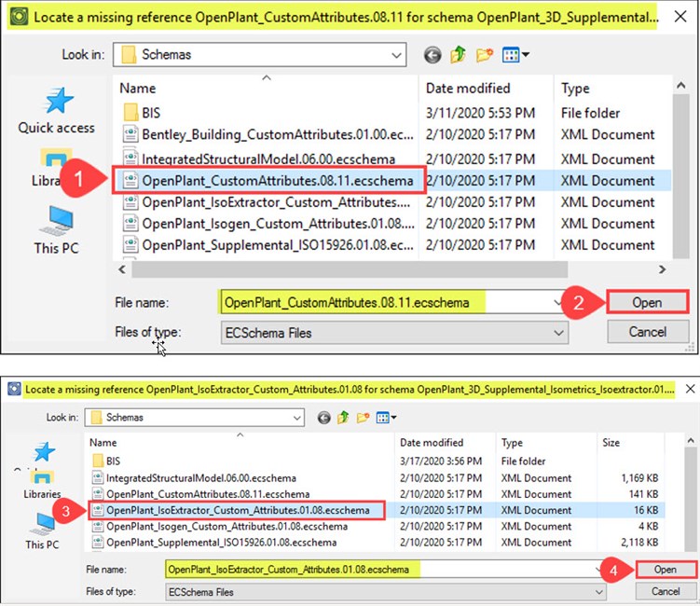The width and height of the screenshot is (700, 606).
Task: Select Libraries in bottom dialog sidebar
Action: (42, 486)
